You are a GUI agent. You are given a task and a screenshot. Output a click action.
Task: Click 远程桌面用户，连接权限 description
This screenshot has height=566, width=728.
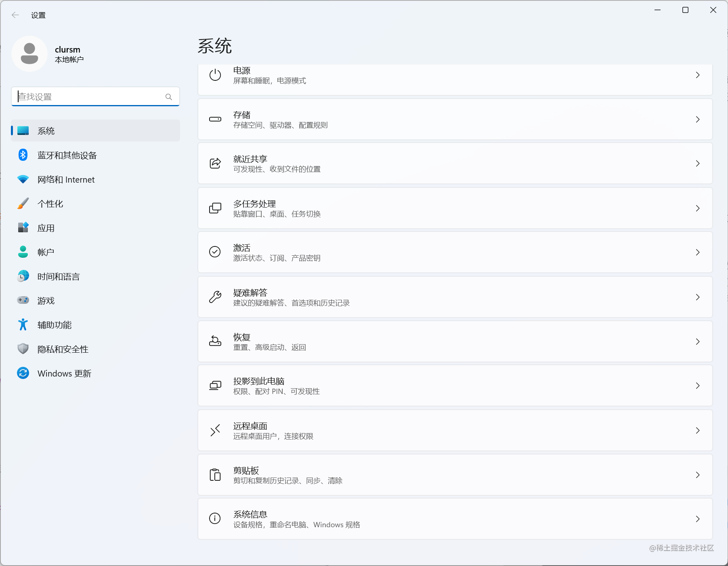pos(273,436)
